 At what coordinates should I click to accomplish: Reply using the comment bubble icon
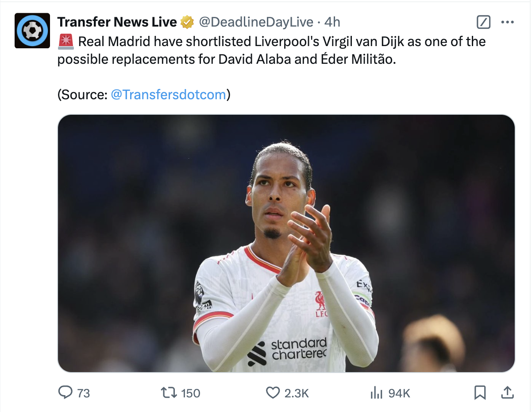pos(66,392)
